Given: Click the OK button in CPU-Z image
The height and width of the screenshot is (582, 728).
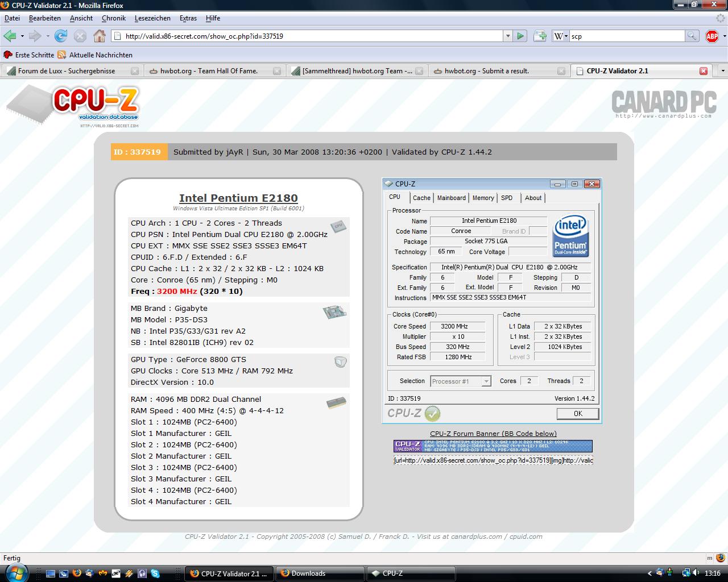Looking at the screenshot, I should pyautogui.click(x=578, y=414).
